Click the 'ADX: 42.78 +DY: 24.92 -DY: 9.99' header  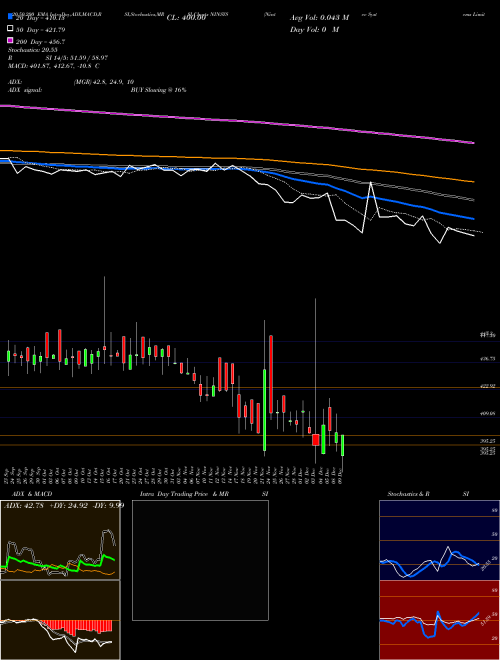point(64,505)
